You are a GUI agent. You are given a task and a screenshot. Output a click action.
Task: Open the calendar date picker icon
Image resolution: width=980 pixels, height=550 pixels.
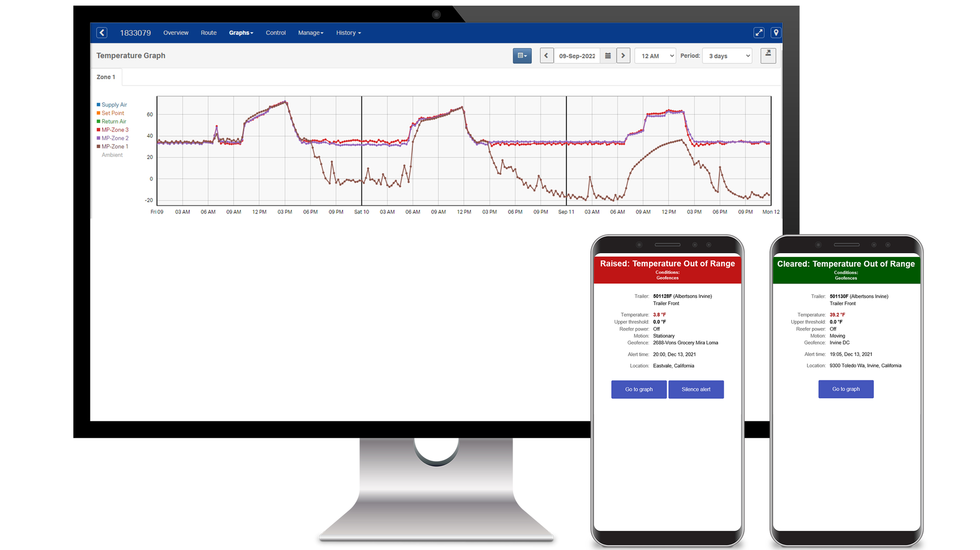tap(607, 55)
